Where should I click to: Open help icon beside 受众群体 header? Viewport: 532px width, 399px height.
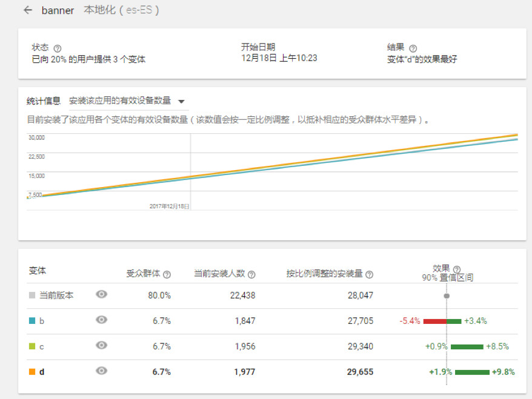tap(167, 275)
